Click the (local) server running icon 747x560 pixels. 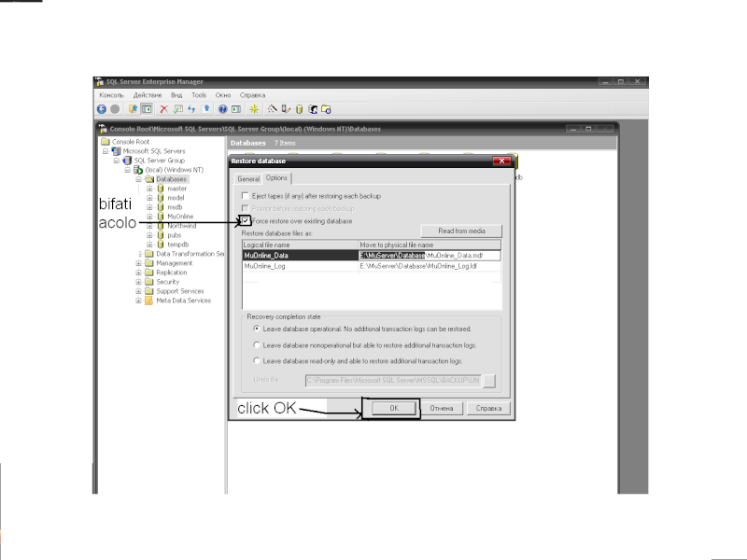coord(138,170)
